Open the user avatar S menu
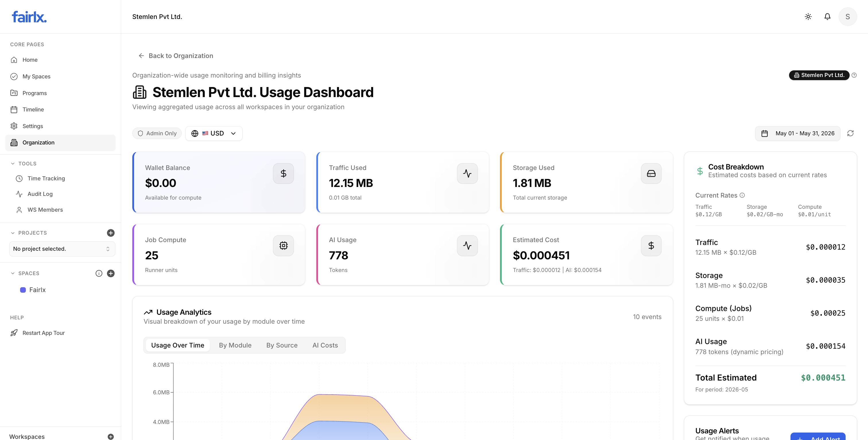 coord(847,17)
